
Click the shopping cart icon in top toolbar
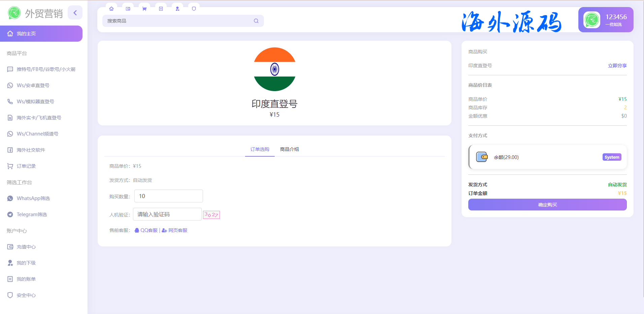click(144, 9)
